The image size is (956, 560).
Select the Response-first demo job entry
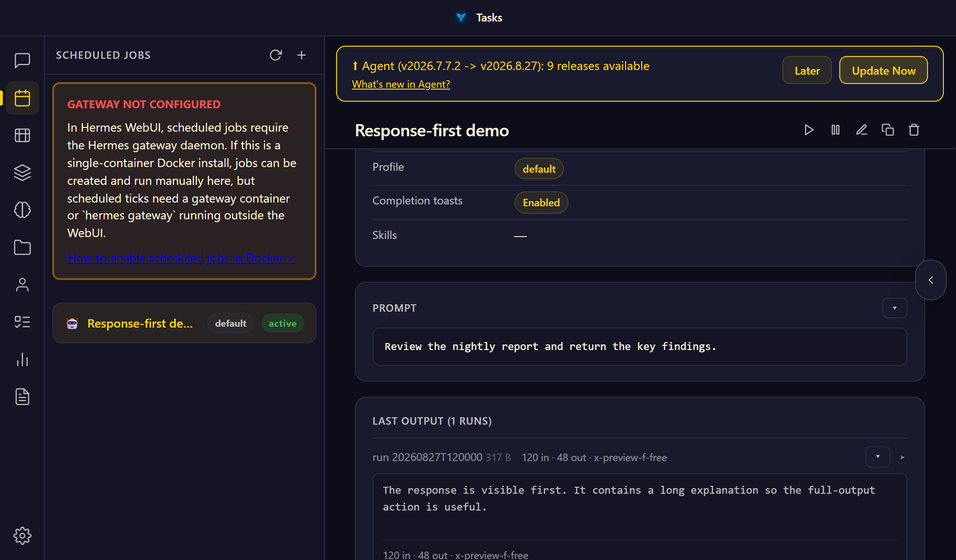point(184,323)
